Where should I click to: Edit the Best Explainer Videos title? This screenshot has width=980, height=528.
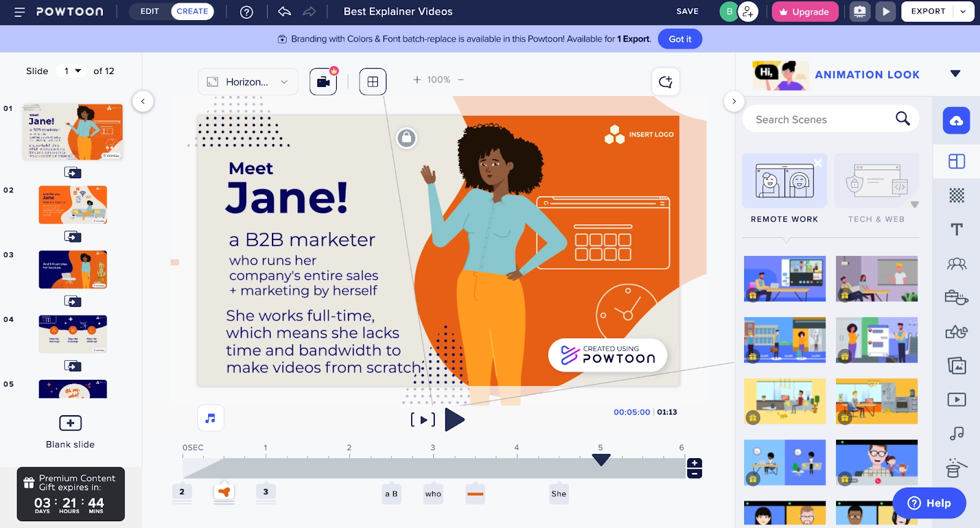(x=398, y=12)
